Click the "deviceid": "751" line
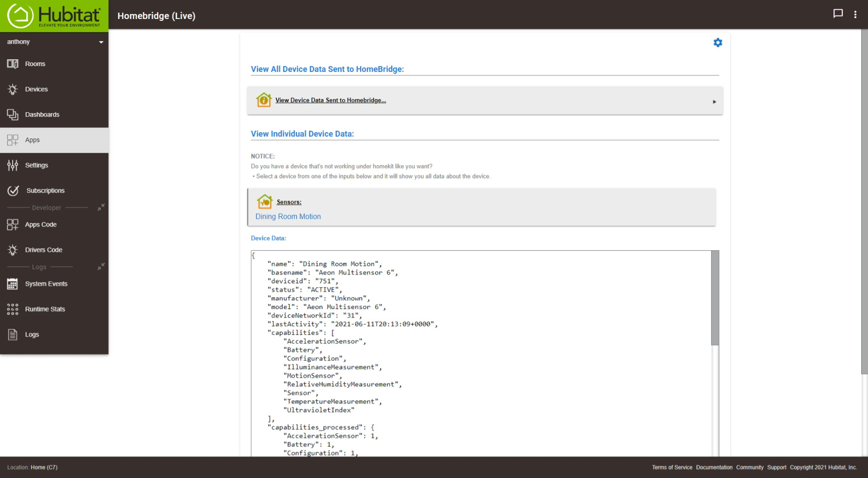 click(302, 281)
